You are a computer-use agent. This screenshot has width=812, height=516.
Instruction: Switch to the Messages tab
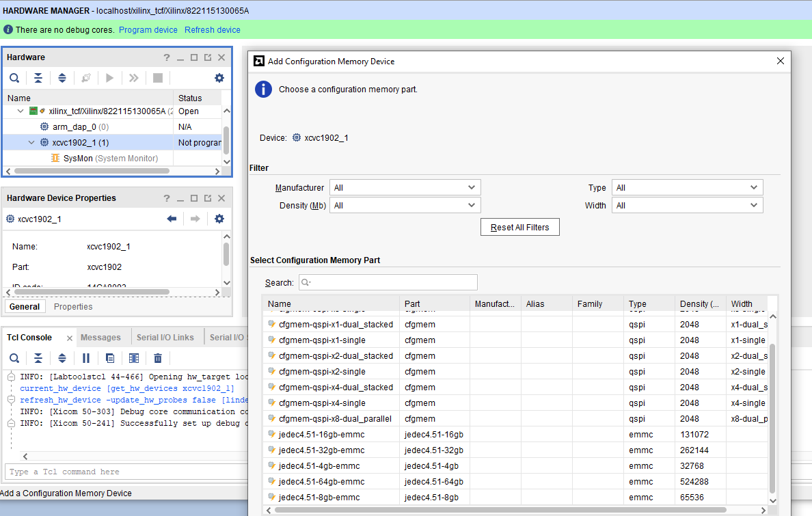tap(101, 336)
